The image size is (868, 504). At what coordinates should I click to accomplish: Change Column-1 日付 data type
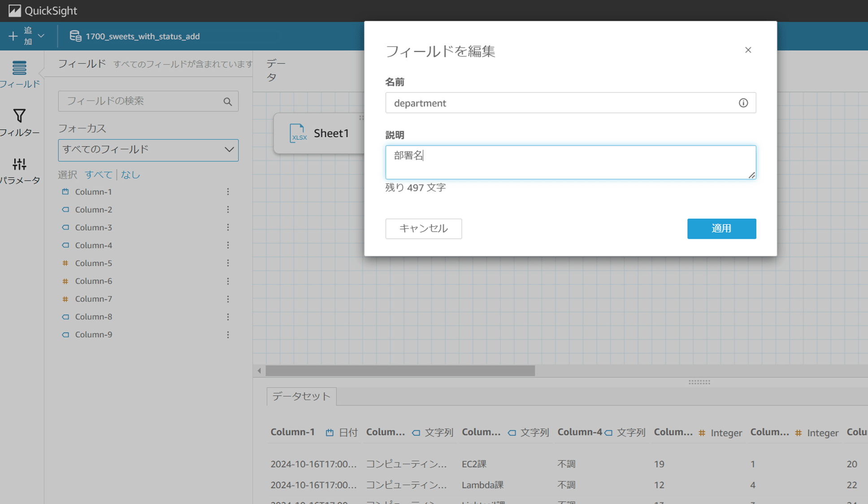point(341,433)
